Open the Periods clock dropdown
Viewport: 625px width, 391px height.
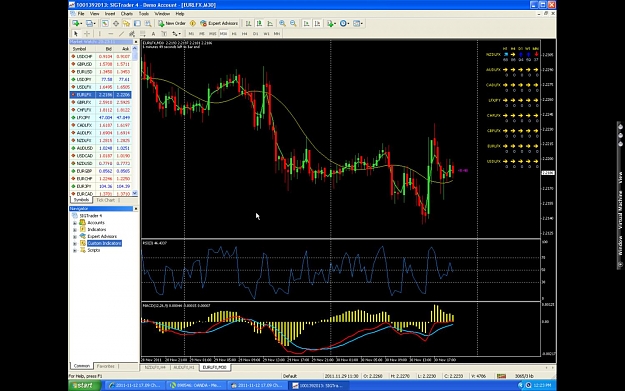click(344, 24)
